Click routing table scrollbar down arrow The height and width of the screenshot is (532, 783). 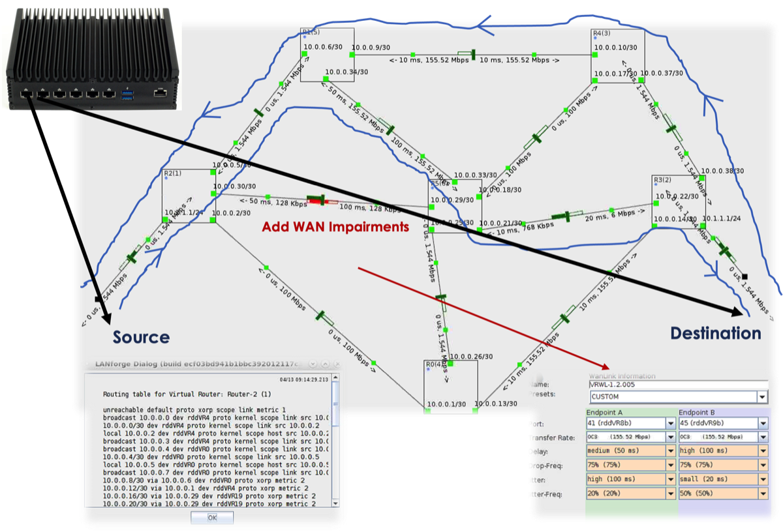point(336,503)
